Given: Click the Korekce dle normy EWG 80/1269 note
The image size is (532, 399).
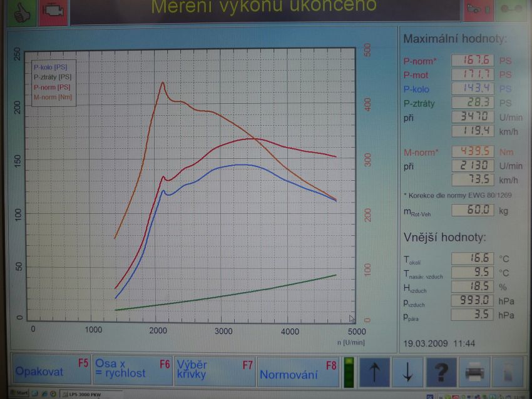Looking at the screenshot, I should click(x=458, y=195).
